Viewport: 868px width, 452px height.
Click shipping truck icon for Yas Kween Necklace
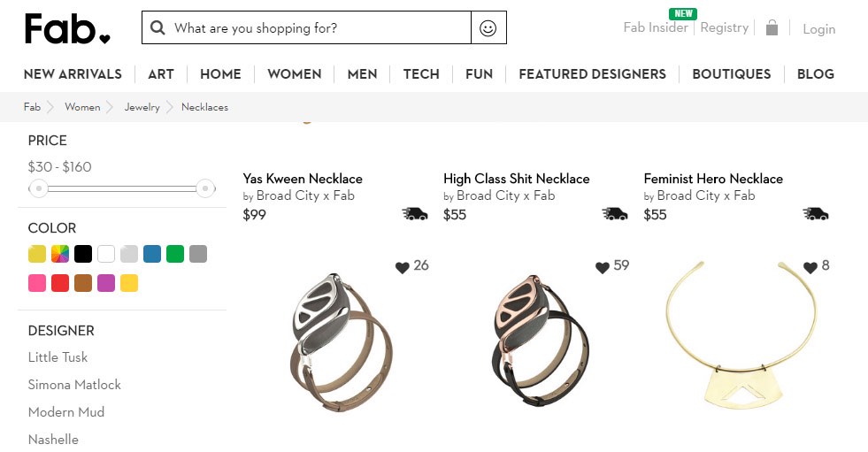pos(415,214)
